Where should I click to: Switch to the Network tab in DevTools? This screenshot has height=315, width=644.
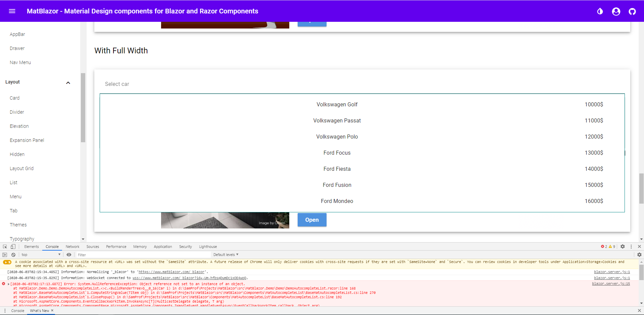click(72, 247)
